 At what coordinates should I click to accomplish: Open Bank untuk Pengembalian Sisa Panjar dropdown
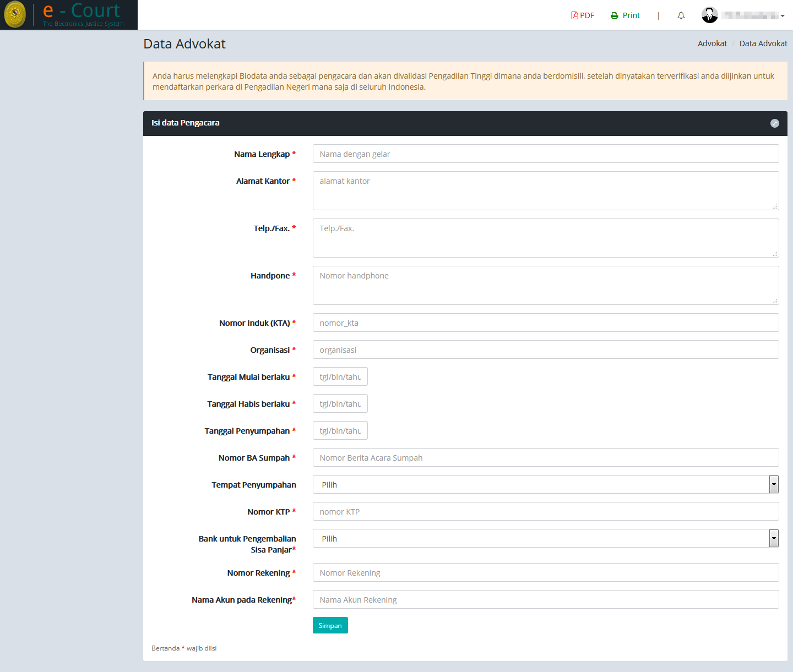tap(774, 538)
